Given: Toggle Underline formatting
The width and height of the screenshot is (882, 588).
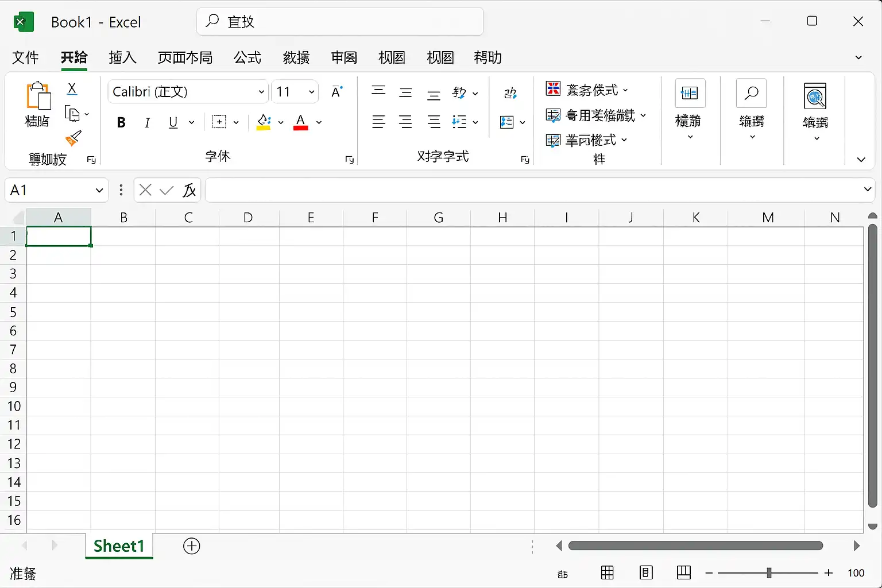Looking at the screenshot, I should pyautogui.click(x=173, y=122).
